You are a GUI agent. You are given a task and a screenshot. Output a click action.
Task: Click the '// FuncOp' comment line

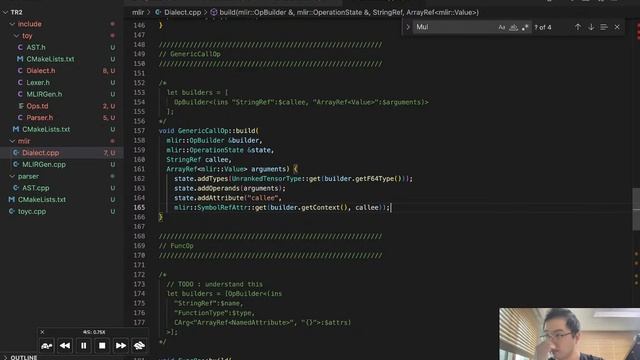[176, 246]
